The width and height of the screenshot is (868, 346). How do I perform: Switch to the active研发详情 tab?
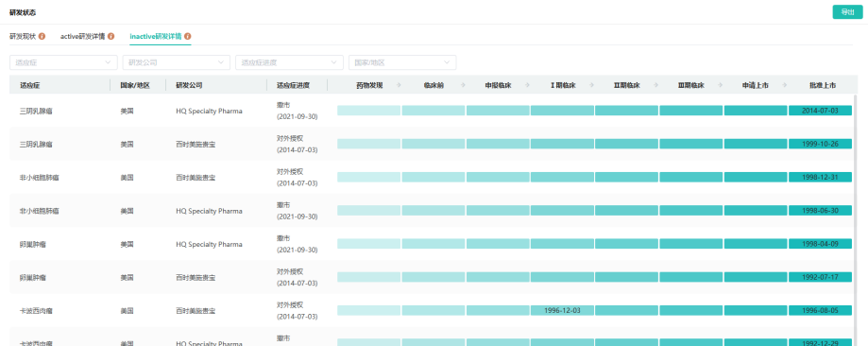[x=82, y=36]
